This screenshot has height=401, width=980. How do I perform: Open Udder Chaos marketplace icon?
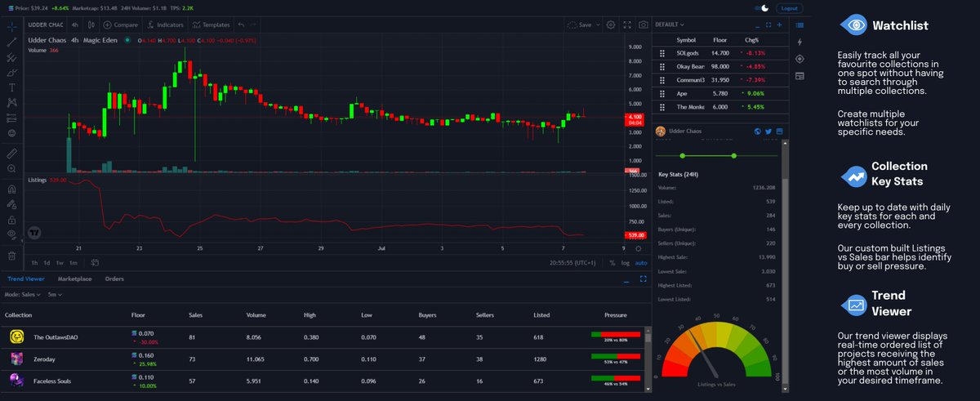pyautogui.click(x=779, y=131)
